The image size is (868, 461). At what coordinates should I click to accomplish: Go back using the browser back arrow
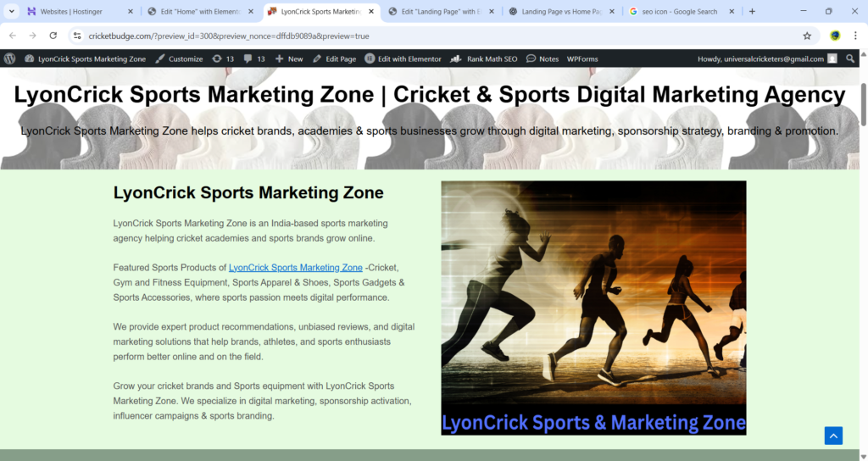[13, 36]
